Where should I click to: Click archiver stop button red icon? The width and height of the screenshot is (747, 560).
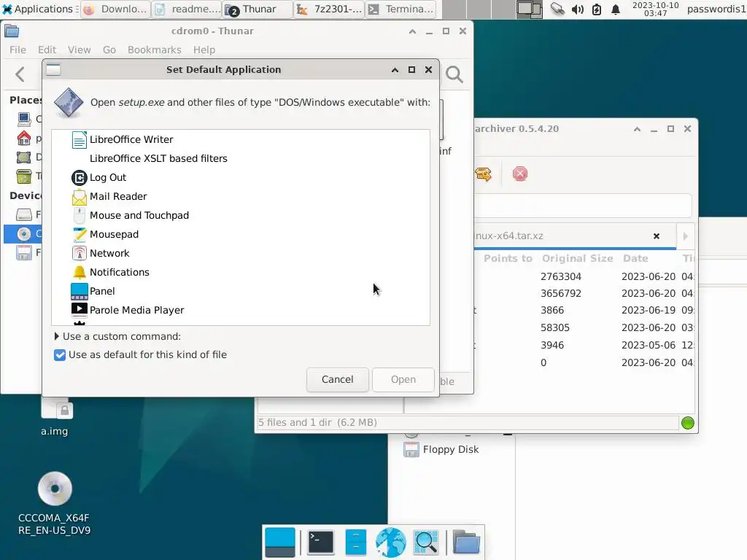(x=519, y=174)
